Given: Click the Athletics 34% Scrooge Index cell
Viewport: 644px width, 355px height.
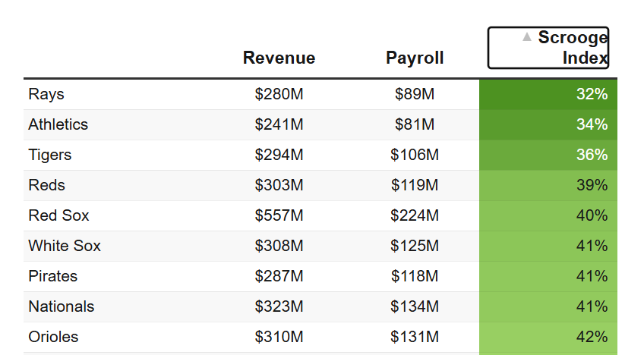Looking at the screenshot, I should (548, 124).
